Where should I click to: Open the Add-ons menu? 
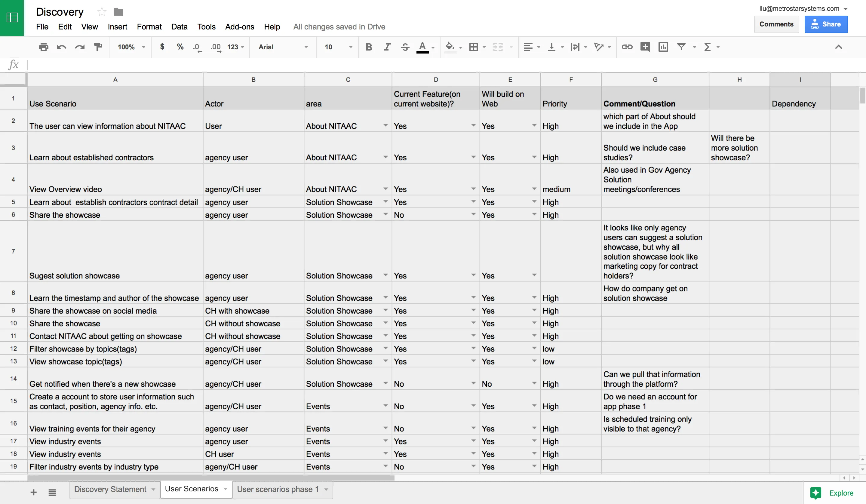[x=240, y=27]
